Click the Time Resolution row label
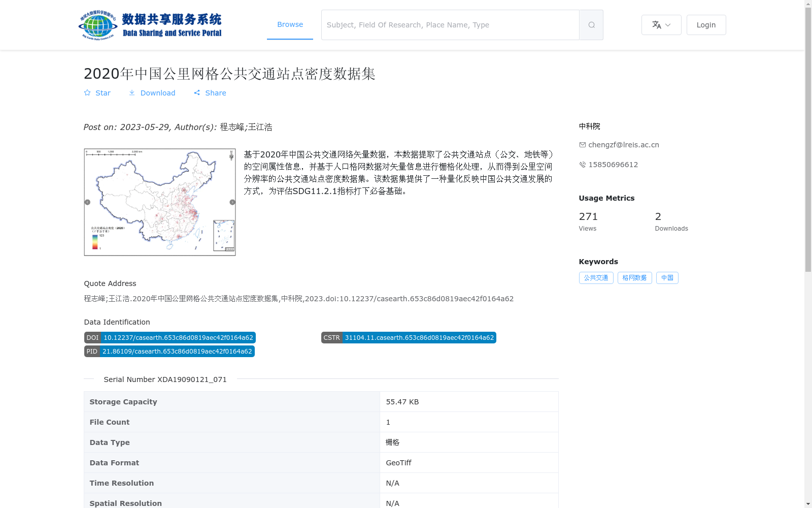This screenshot has width=812, height=508. point(122,483)
